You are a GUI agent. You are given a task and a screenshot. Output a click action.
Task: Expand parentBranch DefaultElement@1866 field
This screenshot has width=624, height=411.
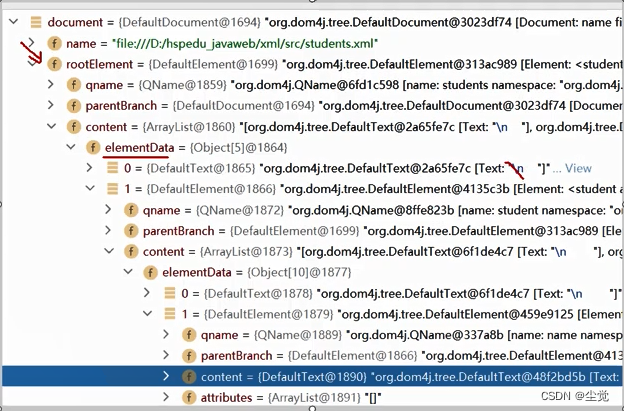(166, 355)
